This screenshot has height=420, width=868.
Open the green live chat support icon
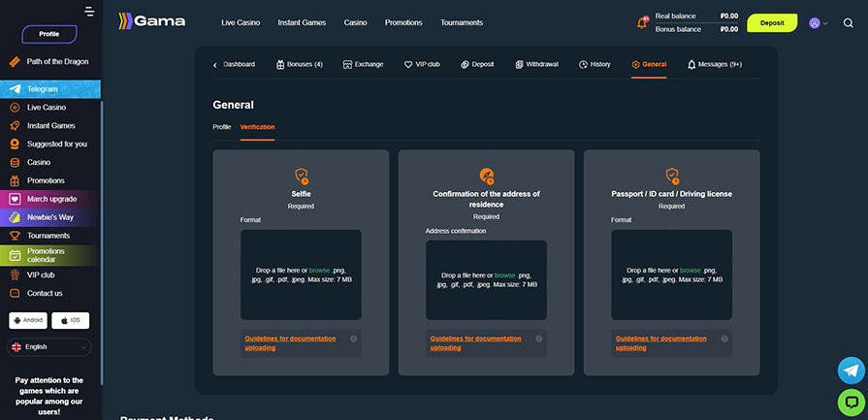coord(851,402)
